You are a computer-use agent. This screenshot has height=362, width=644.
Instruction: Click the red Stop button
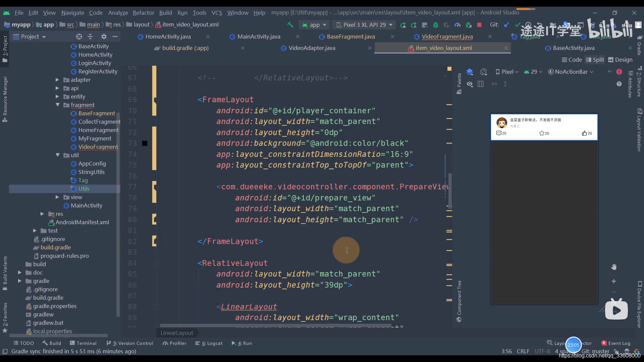point(479,25)
